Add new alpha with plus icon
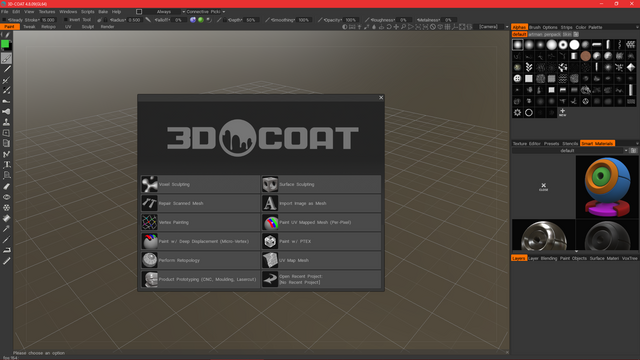Image resolution: width=640 pixels, height=360 pixels. coord(562,112)
